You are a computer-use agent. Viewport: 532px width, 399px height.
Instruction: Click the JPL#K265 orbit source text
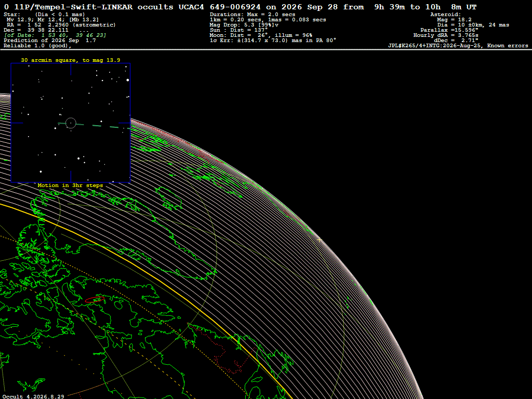(458, 46)
